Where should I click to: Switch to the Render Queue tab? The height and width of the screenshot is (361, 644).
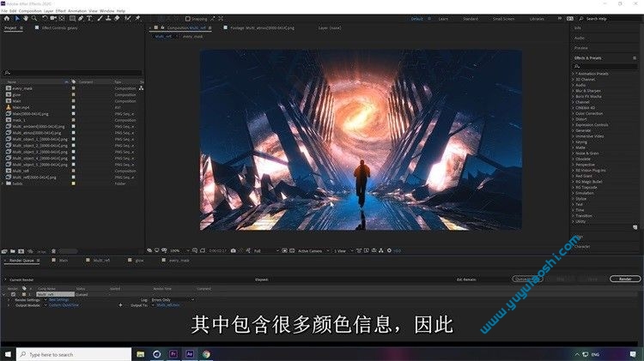[21, 261]
